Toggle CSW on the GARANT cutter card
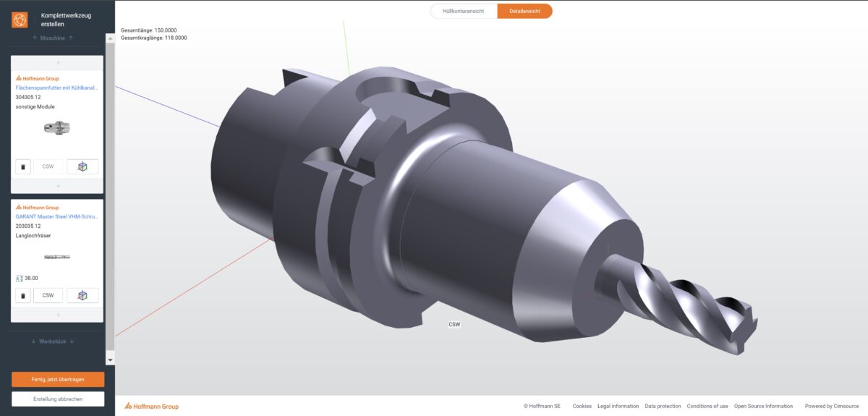 48,295
